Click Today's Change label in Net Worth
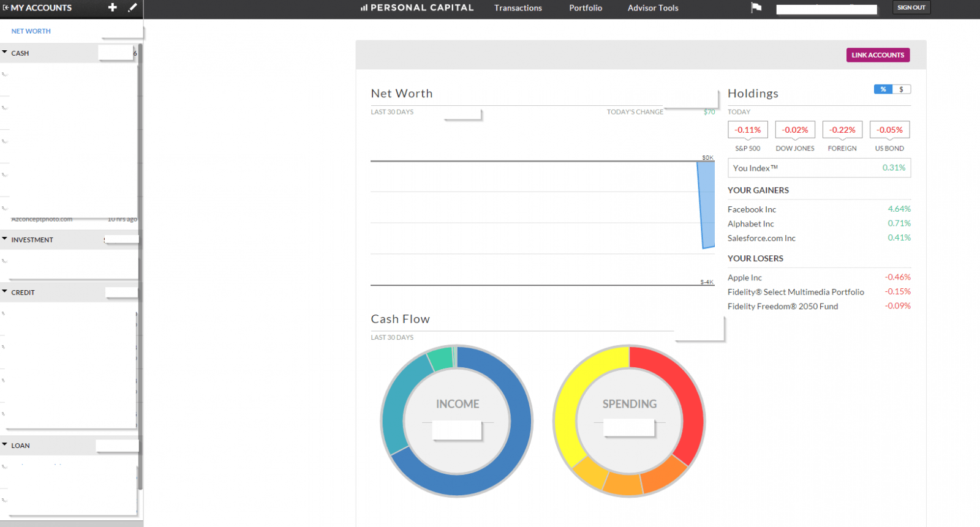The image size is (980, 527). tap(635, 112)
